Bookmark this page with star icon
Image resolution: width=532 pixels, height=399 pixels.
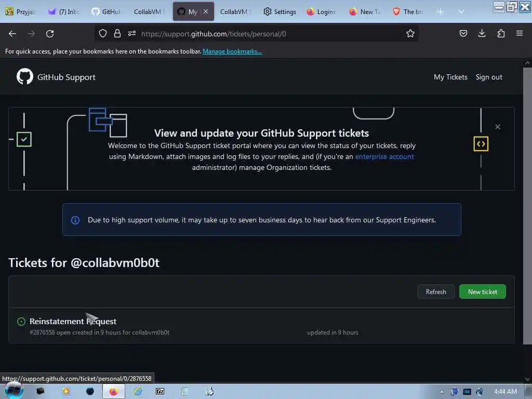pos(410,34)
